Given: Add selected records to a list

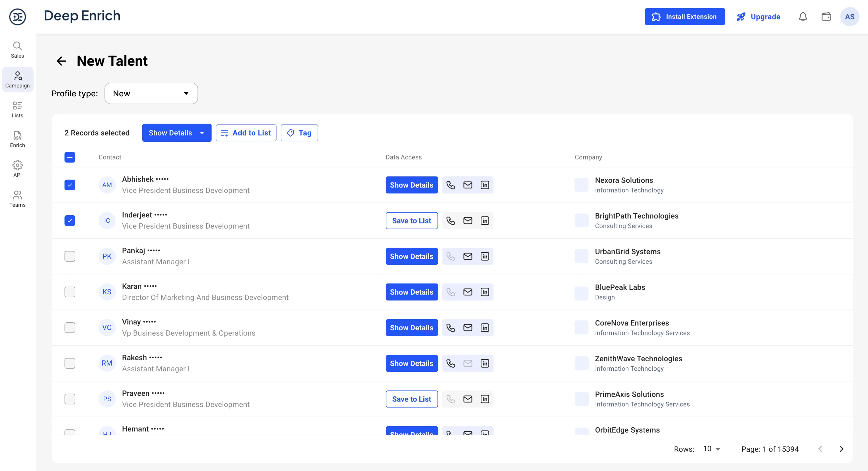Looking at the screenshot, I should click(x=246, y=133).
